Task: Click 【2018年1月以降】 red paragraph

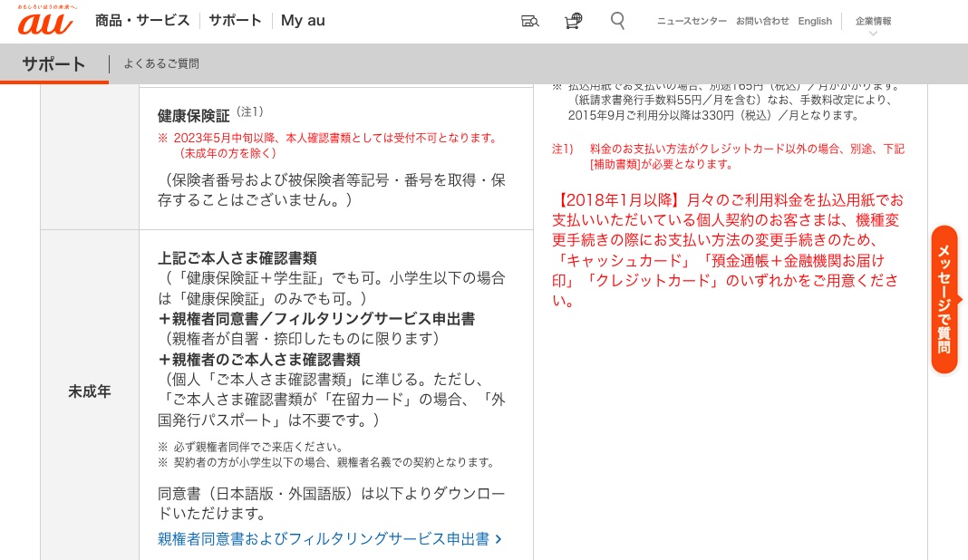Action: click(x=727, y=250)
